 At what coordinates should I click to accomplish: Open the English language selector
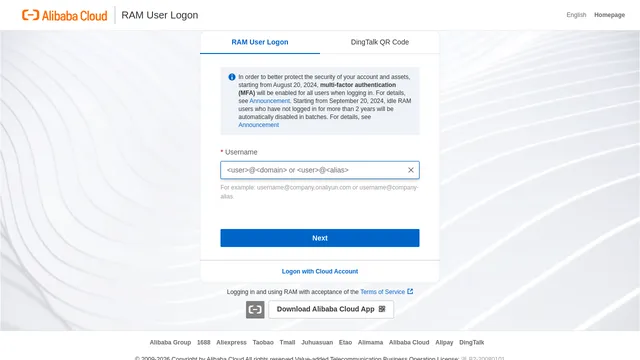pyautogui.click(x=576, y=15)
